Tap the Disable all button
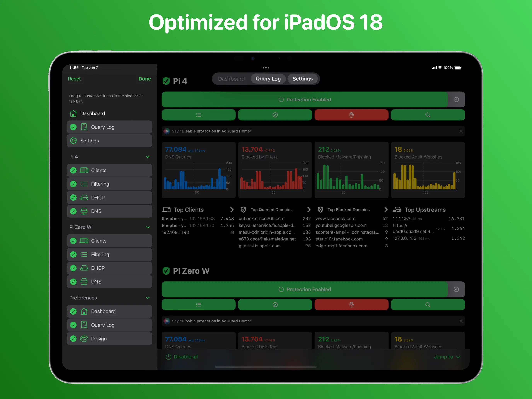The height and width of the screenshot is (399, 532). coord(182,357)
